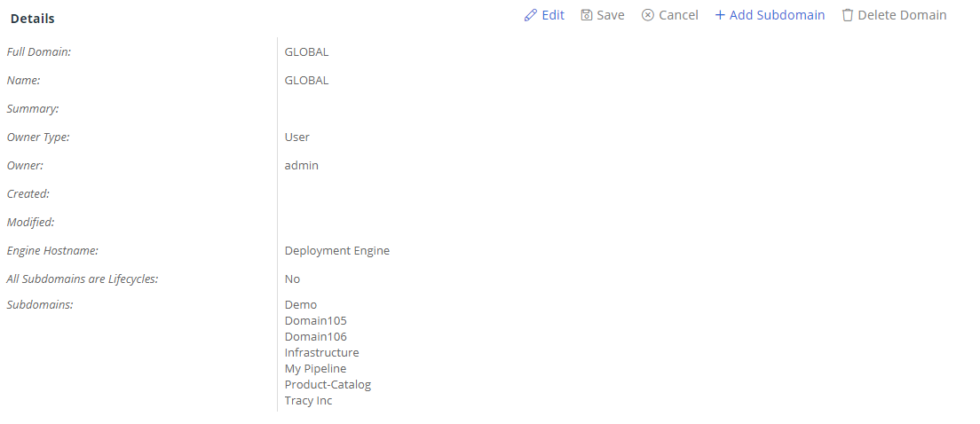
Task: Click the Save button label
Action: 611,15
